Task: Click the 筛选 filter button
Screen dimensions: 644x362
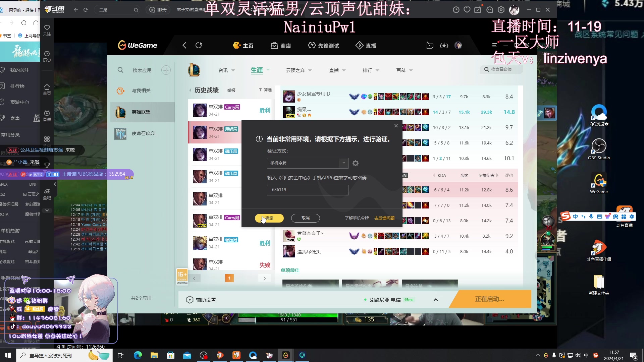Action: [265, 90]
